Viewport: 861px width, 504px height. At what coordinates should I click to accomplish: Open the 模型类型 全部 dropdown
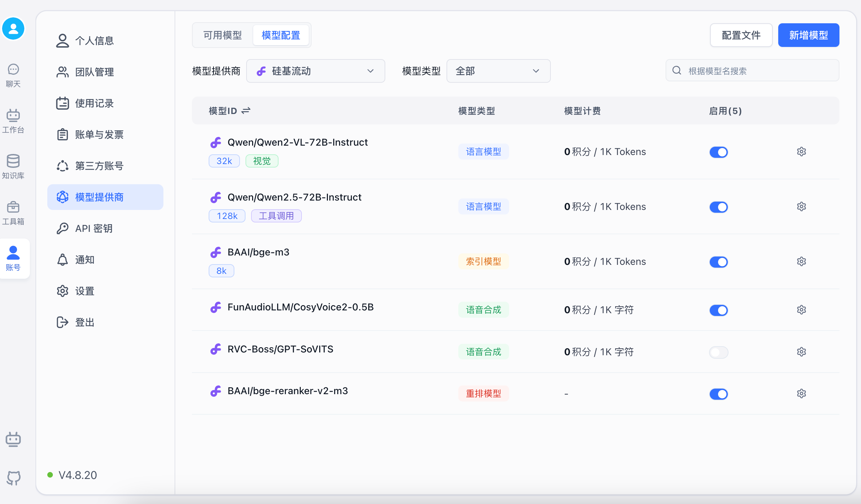(x=498, y=71)
